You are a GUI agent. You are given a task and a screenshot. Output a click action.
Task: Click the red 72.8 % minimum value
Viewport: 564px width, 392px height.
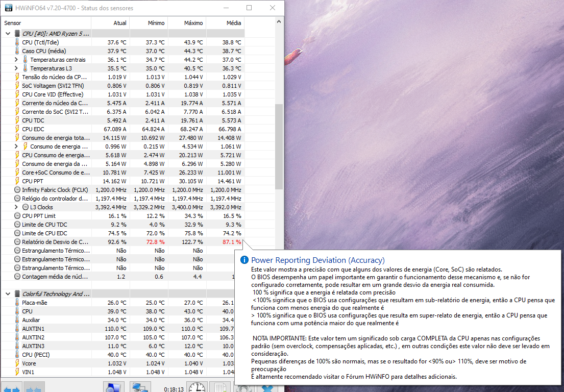[155, 242]
